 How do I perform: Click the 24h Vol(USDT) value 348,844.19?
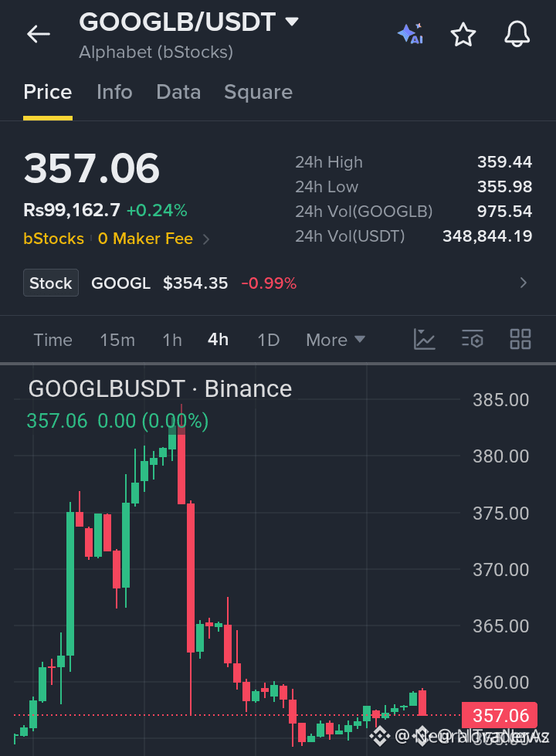pos(487,236)
